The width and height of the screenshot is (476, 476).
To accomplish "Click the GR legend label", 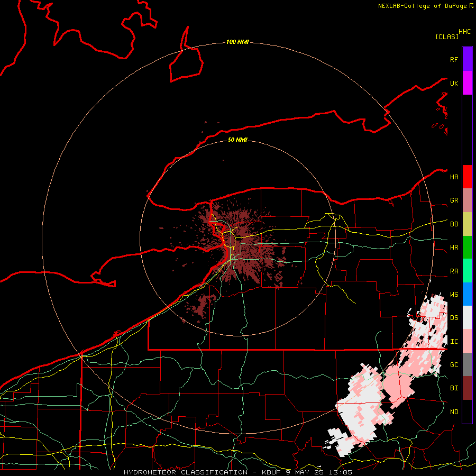I will pyautogui.click(x=454, y=200).
